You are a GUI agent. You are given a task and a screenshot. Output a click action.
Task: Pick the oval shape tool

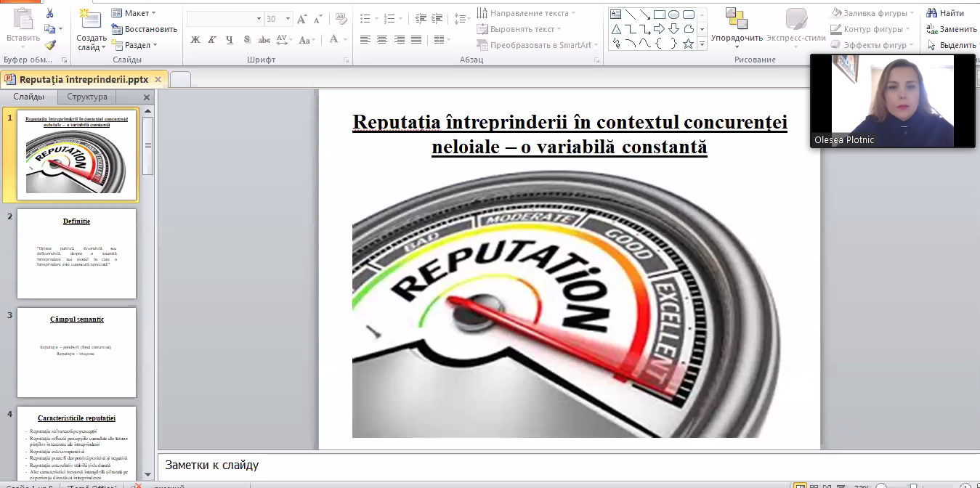point(673,14)
